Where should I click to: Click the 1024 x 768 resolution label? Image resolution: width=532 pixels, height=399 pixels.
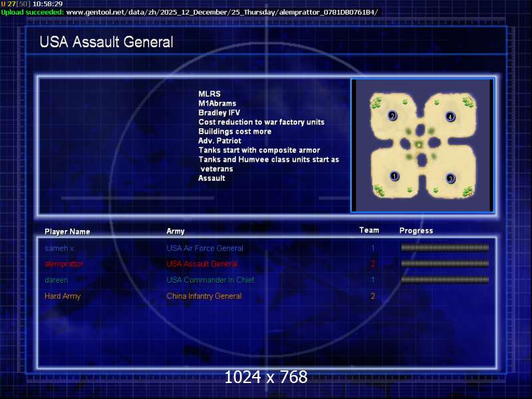(266, 377)
